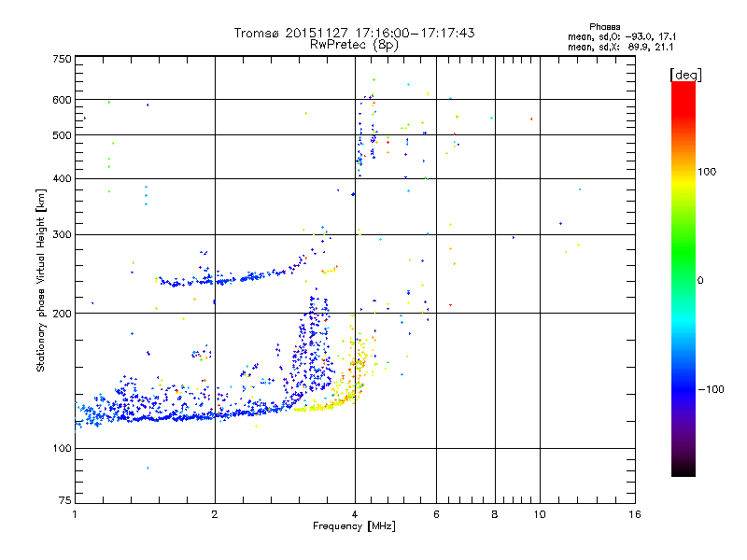747x560 pixels.
Task: Click the 750 km tick label on y-axis
Action: pyautogui.click(x=62, y=59)
